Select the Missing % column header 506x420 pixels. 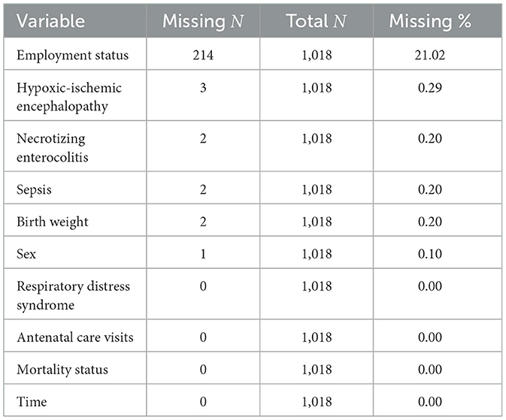(430, 21)
